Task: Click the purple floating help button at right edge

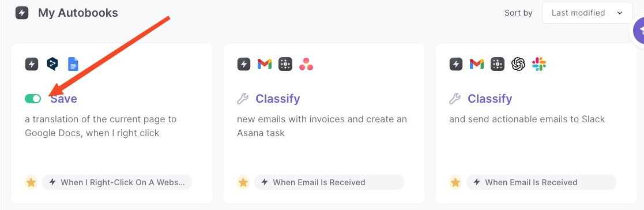Action: [639, 31]
